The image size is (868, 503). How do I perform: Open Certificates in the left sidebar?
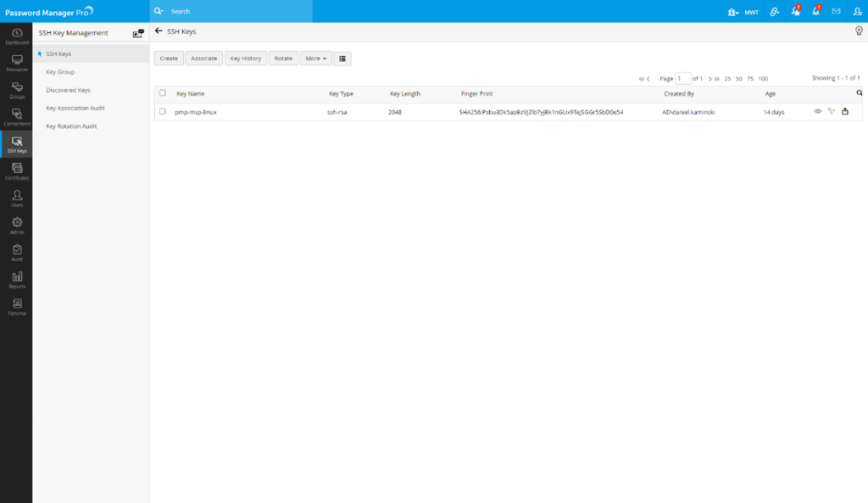pyautogui.click(x=16, y=171)
